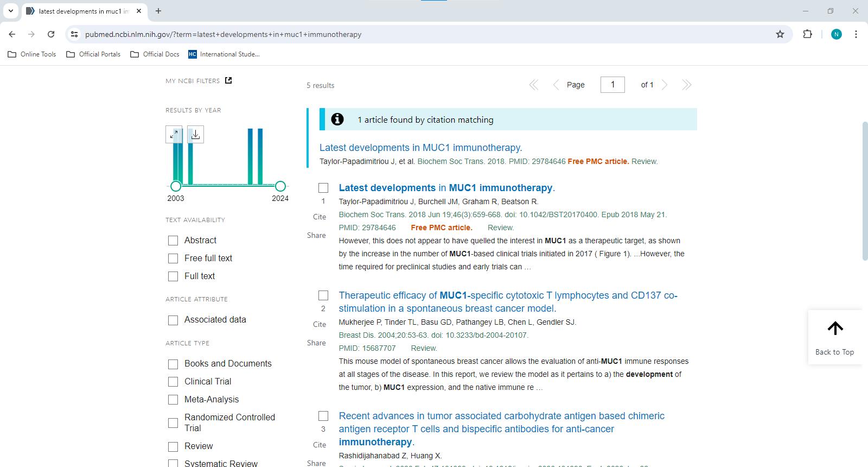This screenshot has width=868, height=467.
Task: Share result 1 article
Action: tap(316, 235)
